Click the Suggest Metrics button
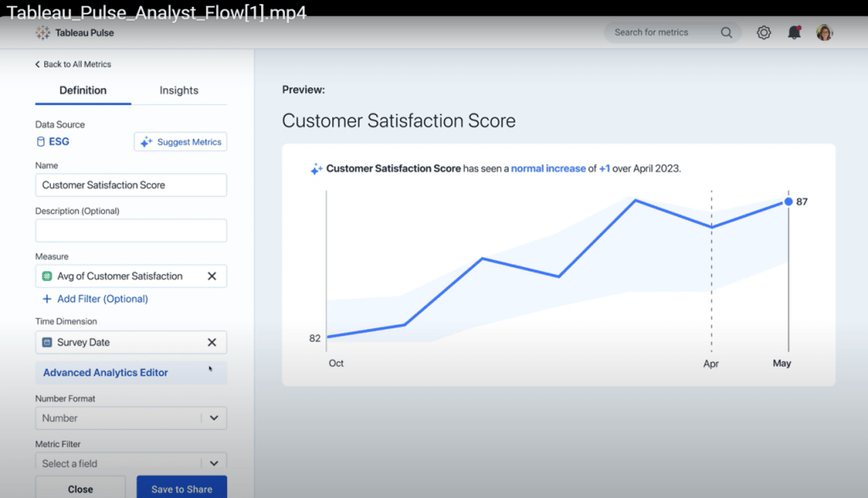868x498 pixels. click(x=181, y=142)
